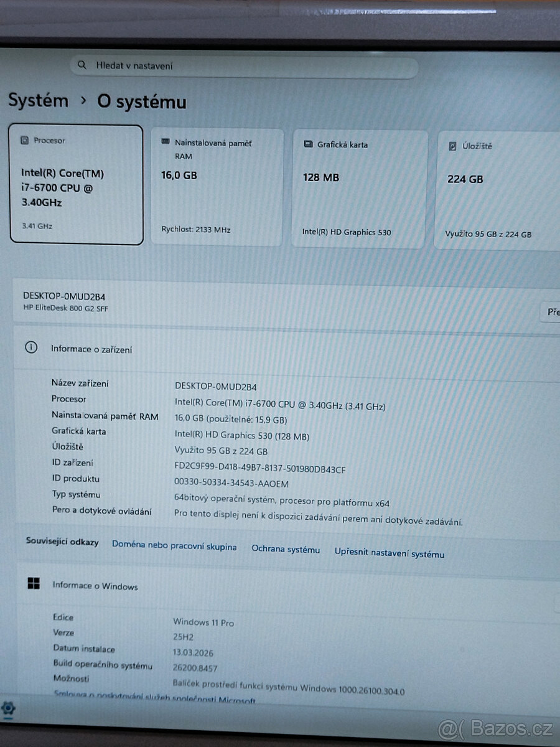
Task: Click the 'Související odkazy' label
Action: tap(62, 542)
